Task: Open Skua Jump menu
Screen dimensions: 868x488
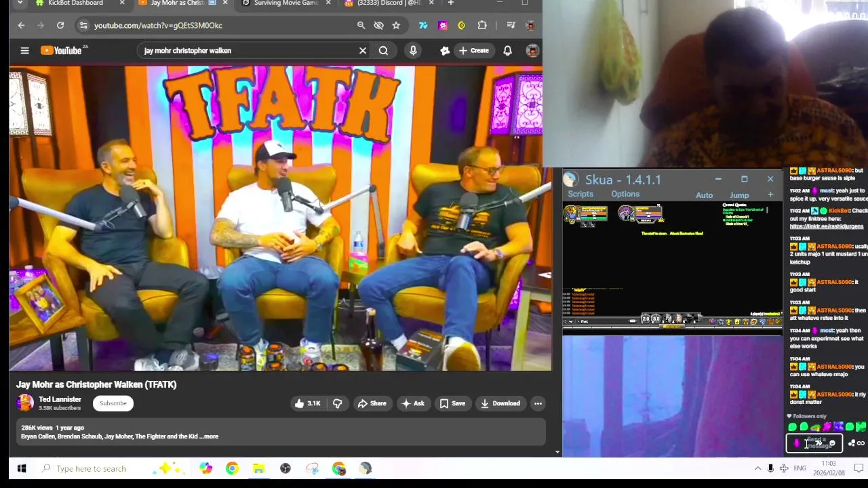Action: (739, 195)
